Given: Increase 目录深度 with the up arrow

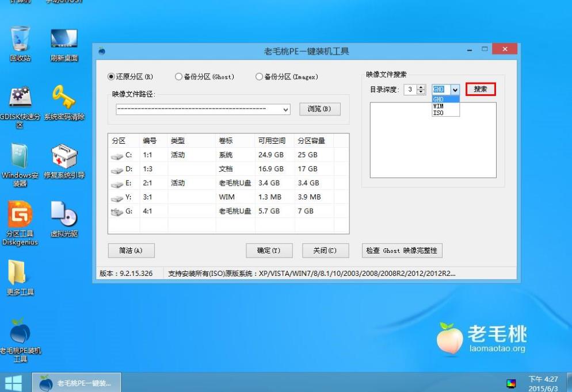Looking at the screenshot, I should pyautogui.click(x=421, y=87).
